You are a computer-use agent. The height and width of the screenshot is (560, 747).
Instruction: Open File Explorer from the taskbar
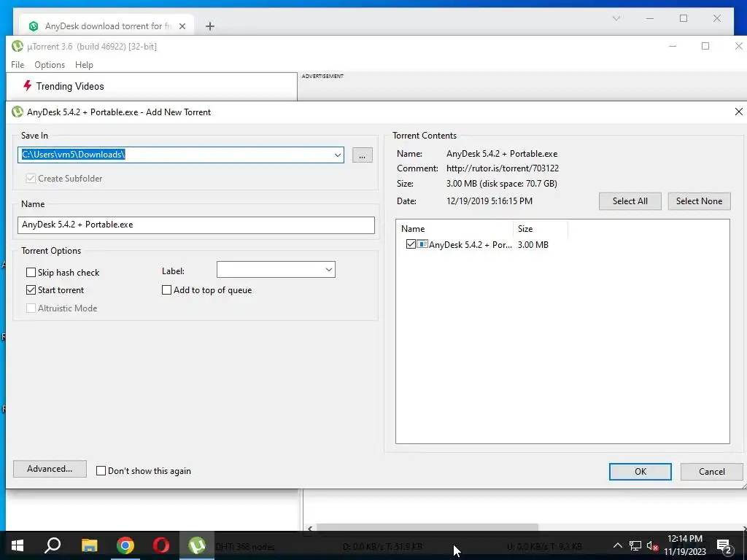point(89,545)
